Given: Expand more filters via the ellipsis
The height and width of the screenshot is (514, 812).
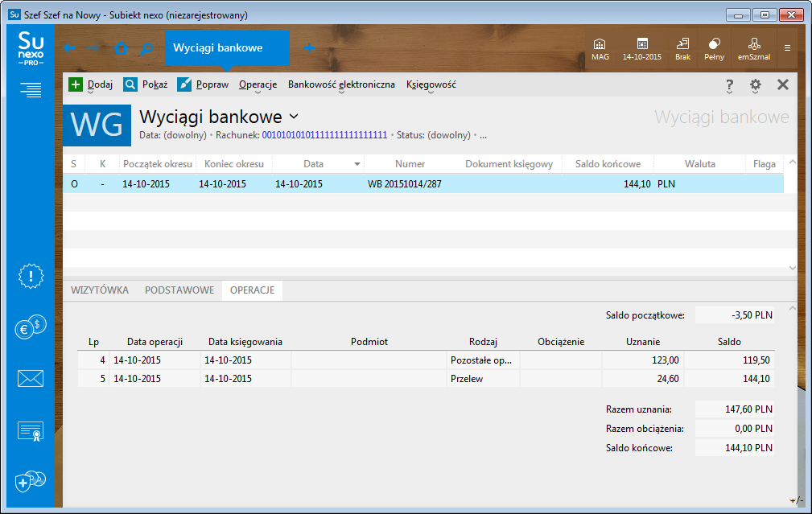Looking at the screenshot, I should click(483, 136).
